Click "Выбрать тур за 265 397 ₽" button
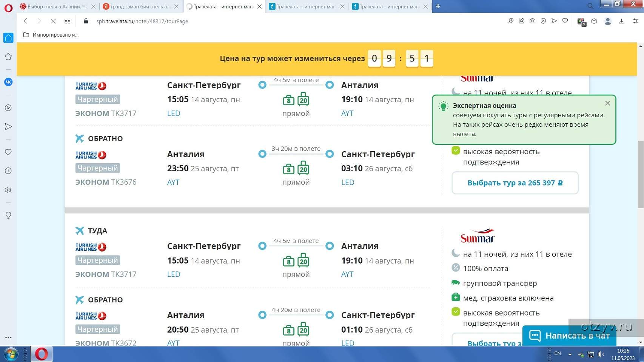Screen dimensions: 644x362 [x=515, y=183]
